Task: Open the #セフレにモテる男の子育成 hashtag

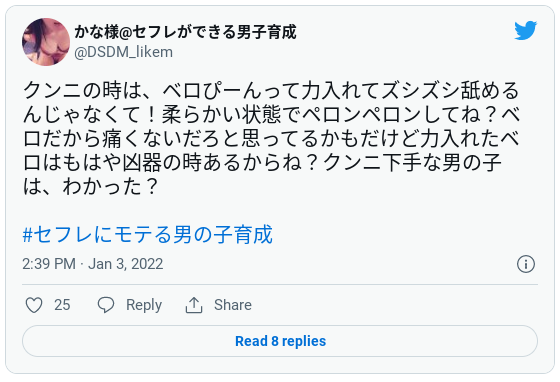Action: (x=148, y=235)
